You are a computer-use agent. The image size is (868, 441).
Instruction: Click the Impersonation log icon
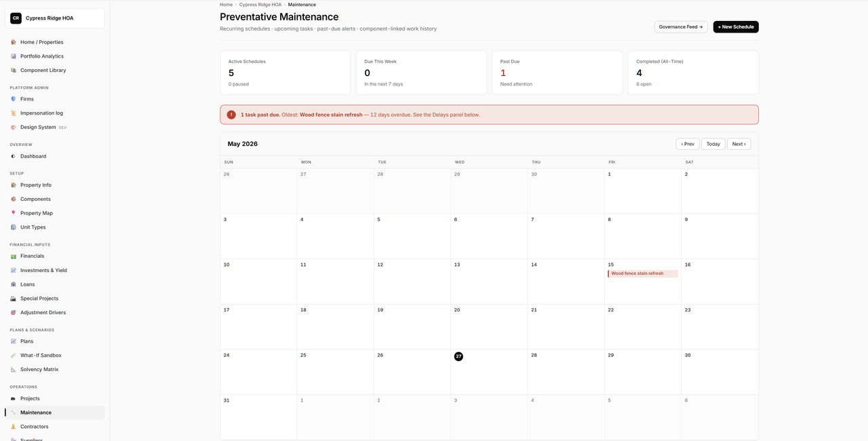click(x=14, y=113)
